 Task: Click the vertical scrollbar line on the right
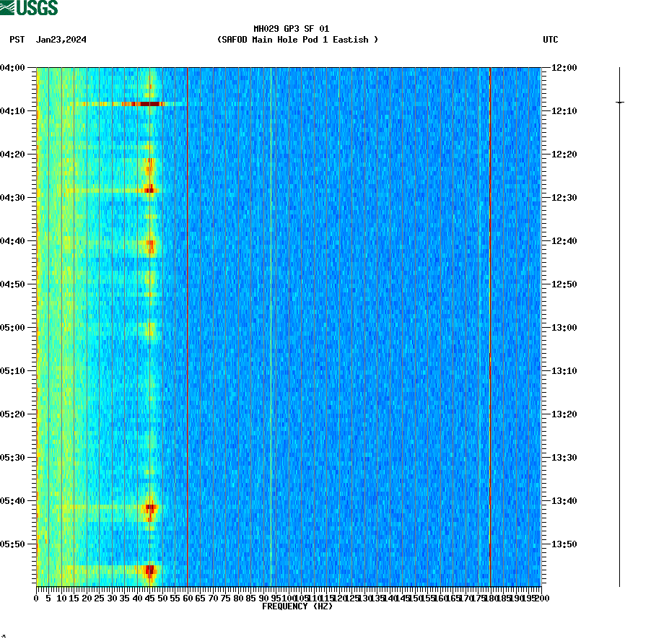(x=619, y=325)
